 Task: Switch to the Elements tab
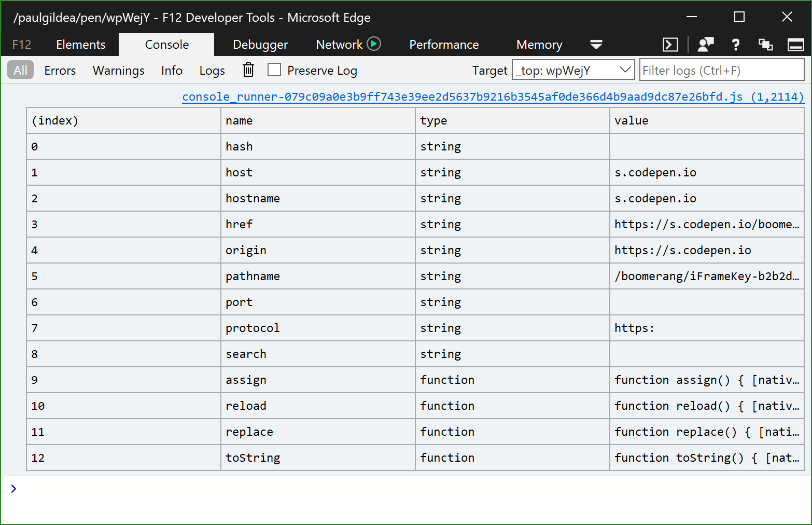80,45
